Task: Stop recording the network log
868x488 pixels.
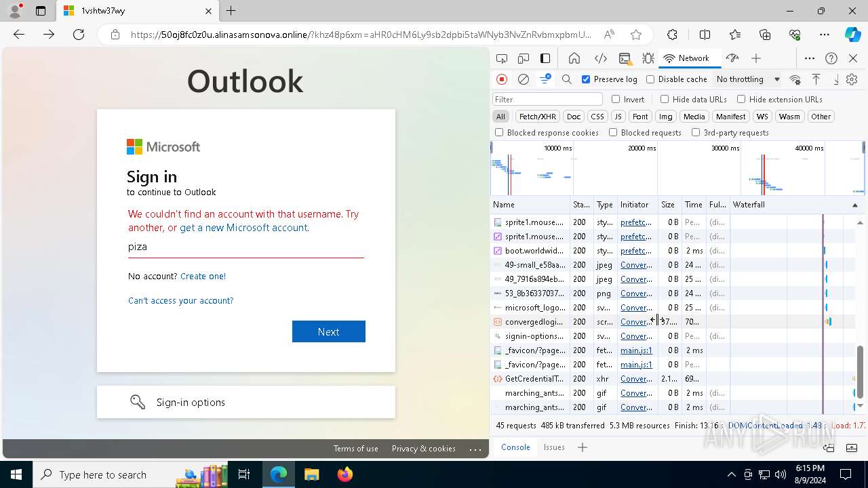Action: click(502, 79)
